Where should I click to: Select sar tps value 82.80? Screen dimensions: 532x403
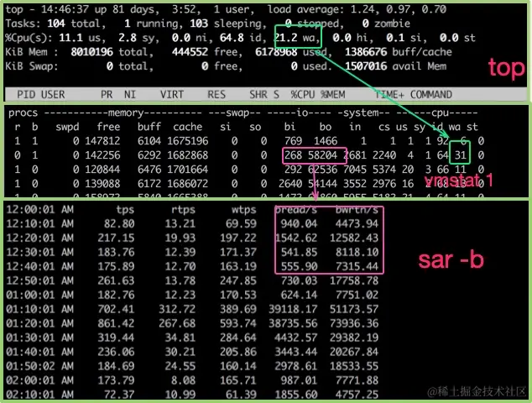tap(119, 224)
